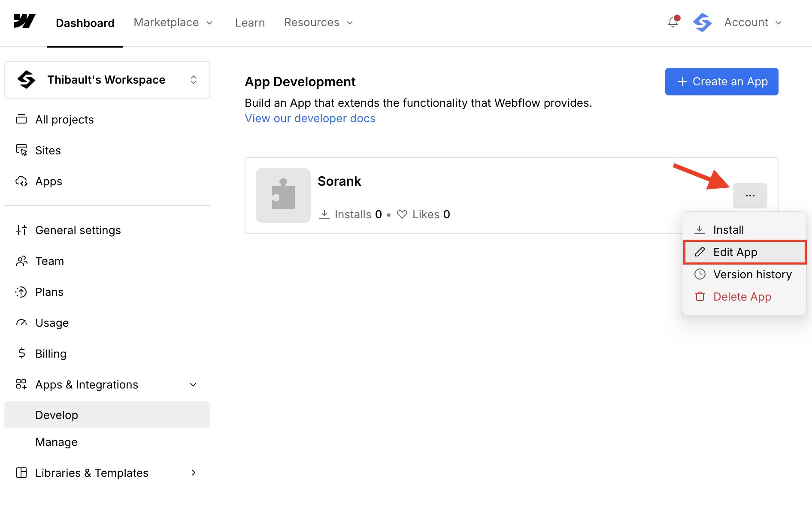Click the Thibault's Workspace name
Viewport: 812px width, 506px height.
106,80
